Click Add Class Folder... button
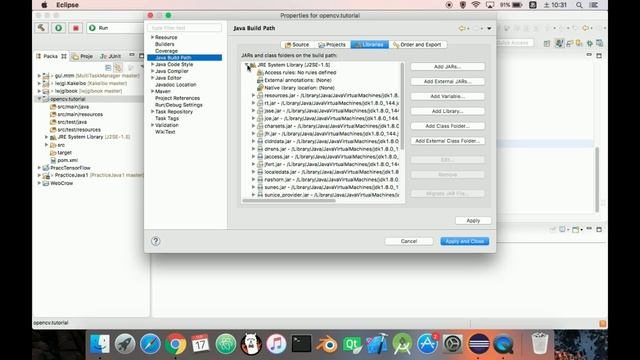 point(447,126)
